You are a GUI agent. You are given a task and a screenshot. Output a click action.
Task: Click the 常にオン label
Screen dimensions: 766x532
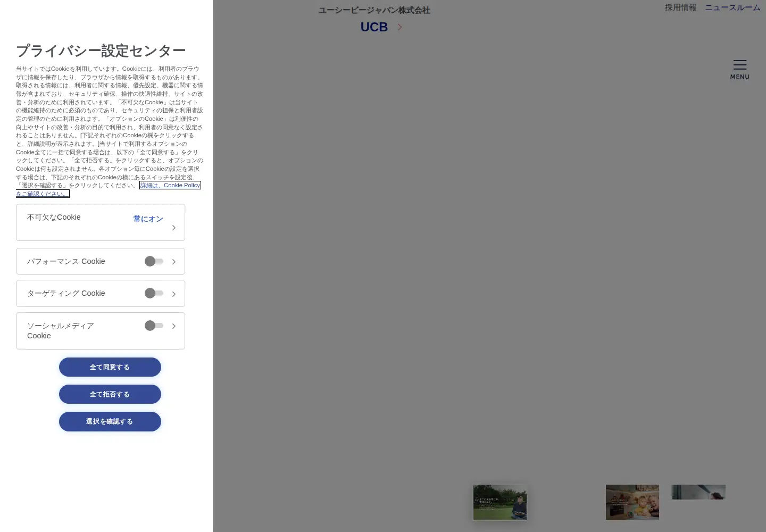click(148, 219)
